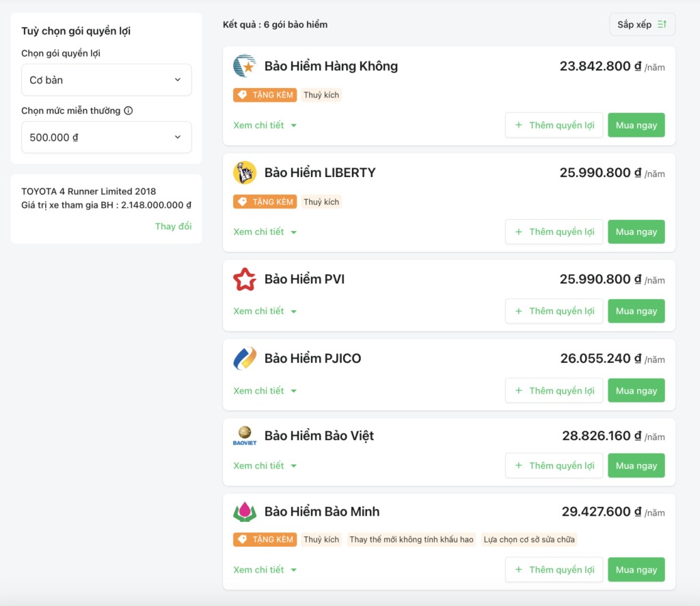This screenshot has height=606, width=700.
Task: Buy Bảo Hiểm PVI with Mua ngay
Action: pos(636,311)
